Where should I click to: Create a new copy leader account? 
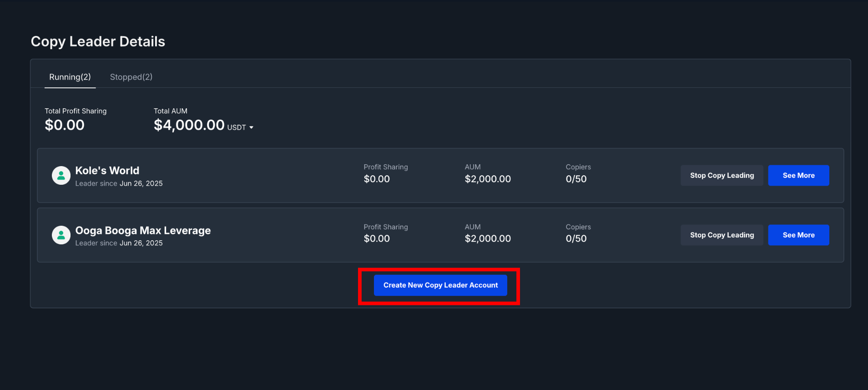440,285
